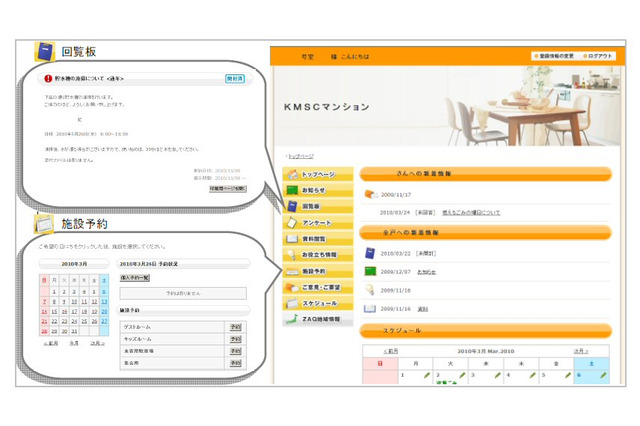Screen dimensions: 640x426
Task: Click 次月 link under reservation calendar
Action: pyautogui.click(x=98, y=343)
